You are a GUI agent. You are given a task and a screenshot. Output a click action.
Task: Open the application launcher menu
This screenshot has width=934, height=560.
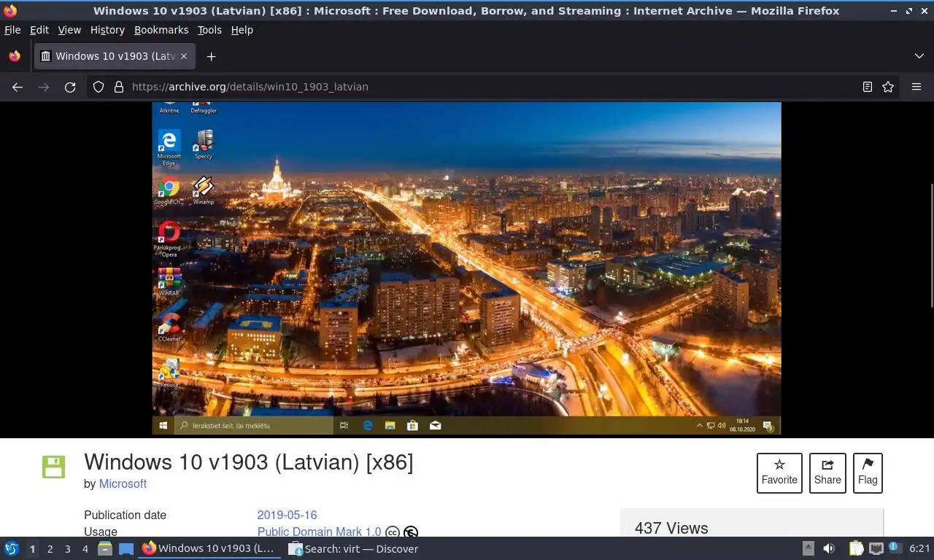pos(12,548)
